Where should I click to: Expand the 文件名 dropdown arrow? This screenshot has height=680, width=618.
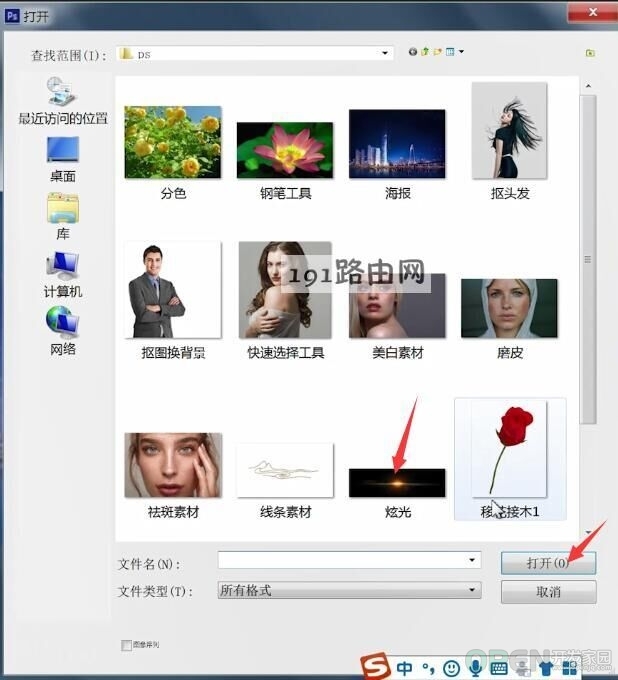coord(472,560)
